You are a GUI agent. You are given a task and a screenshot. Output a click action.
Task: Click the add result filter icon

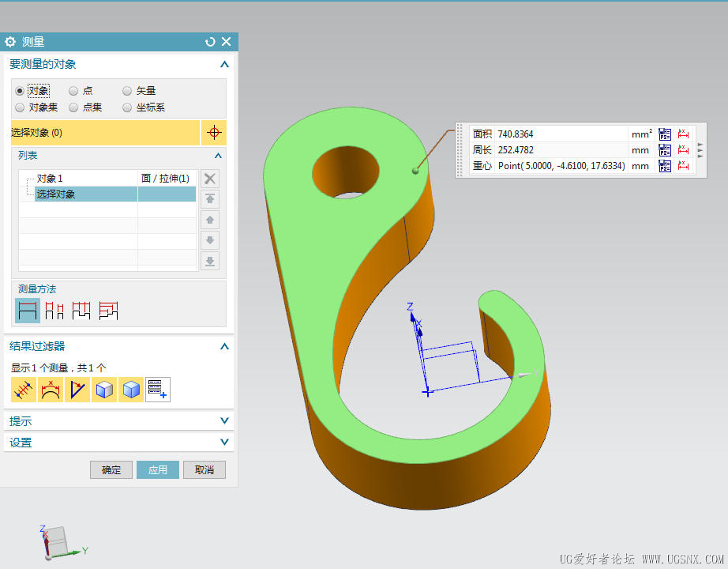click(158, 390)
